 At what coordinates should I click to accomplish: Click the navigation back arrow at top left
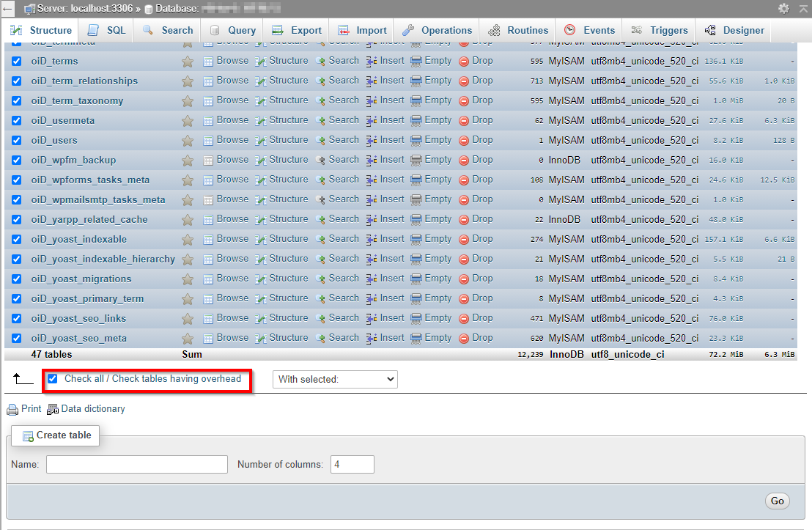[7, 9]
